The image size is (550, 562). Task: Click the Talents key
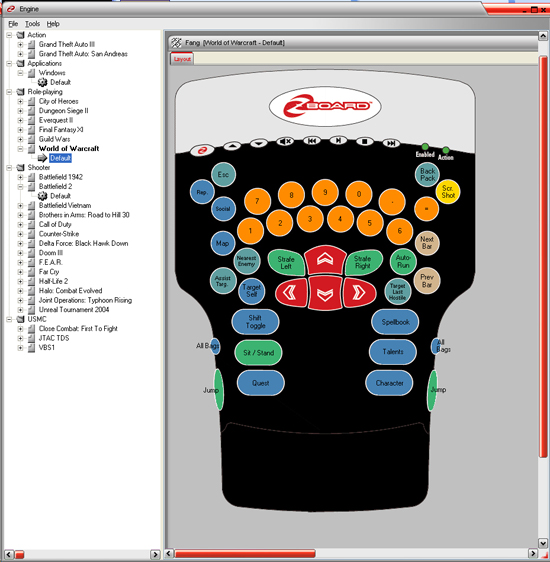tap(393, 352)
